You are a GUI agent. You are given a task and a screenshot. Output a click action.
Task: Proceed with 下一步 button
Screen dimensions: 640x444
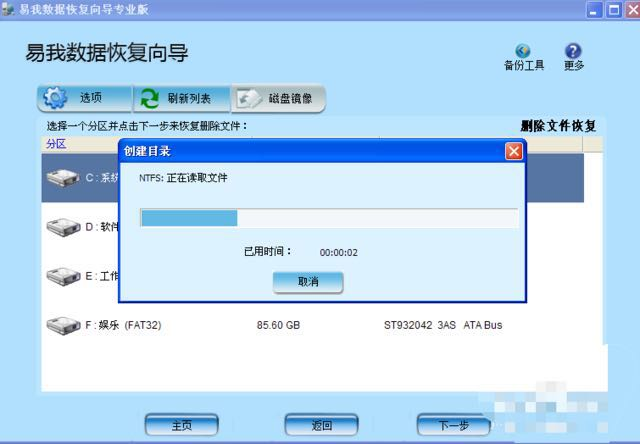coord(453,425)
